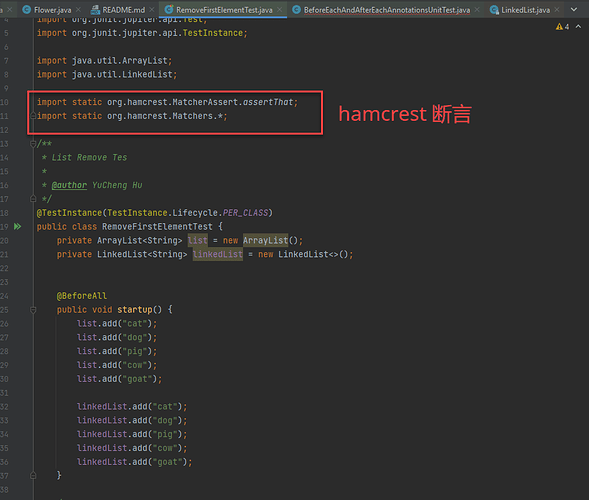
Task: Click the org.hamcrest.Matchers.* import line
Action: point(132,116)
